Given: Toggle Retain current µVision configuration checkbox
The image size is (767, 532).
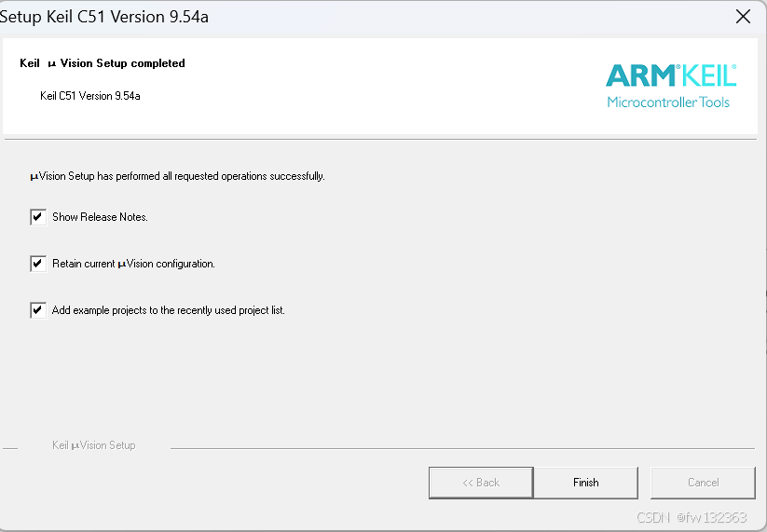Looking at the screenshot, I should tap(38, 264).
